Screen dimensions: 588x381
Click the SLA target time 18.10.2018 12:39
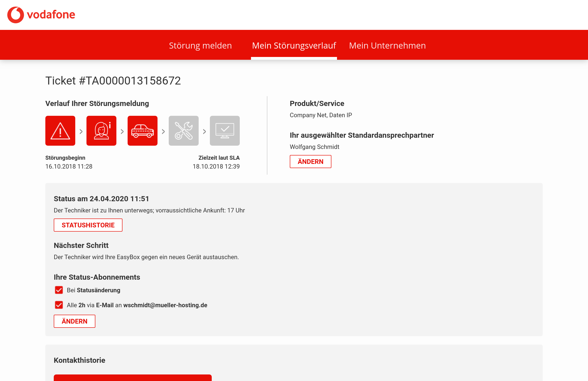[x=216, y=166]
